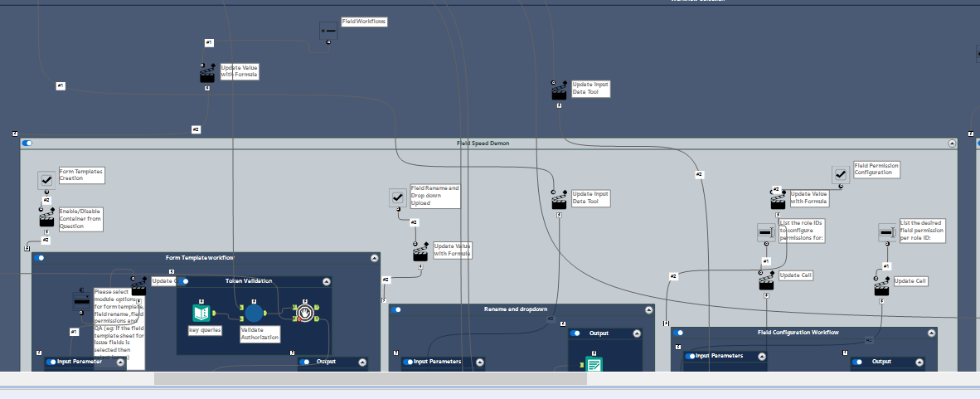Select the List the role IDs textbox tool

coord(765,232)
